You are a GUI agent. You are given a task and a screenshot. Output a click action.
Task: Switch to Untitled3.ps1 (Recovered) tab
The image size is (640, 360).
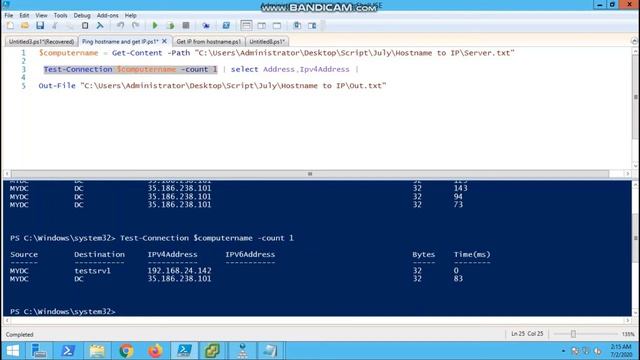[41, 42]
